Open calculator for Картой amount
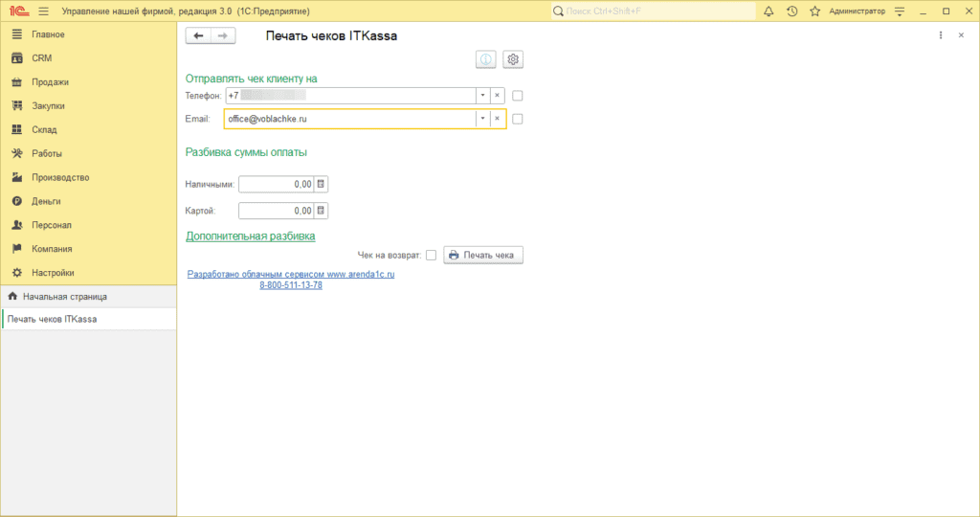 tap(321, 211)
